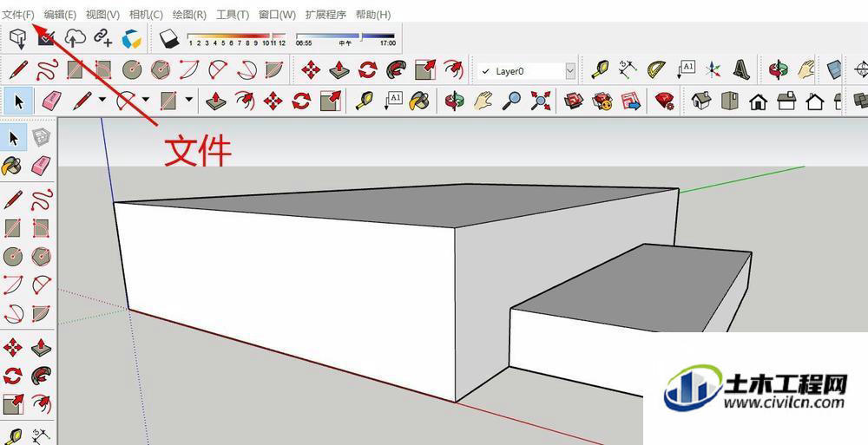The width and height of the screenshot is (868, 445).
Task: Expand the Line tool dropdown arrow
Action: click(x=102, y=100)
